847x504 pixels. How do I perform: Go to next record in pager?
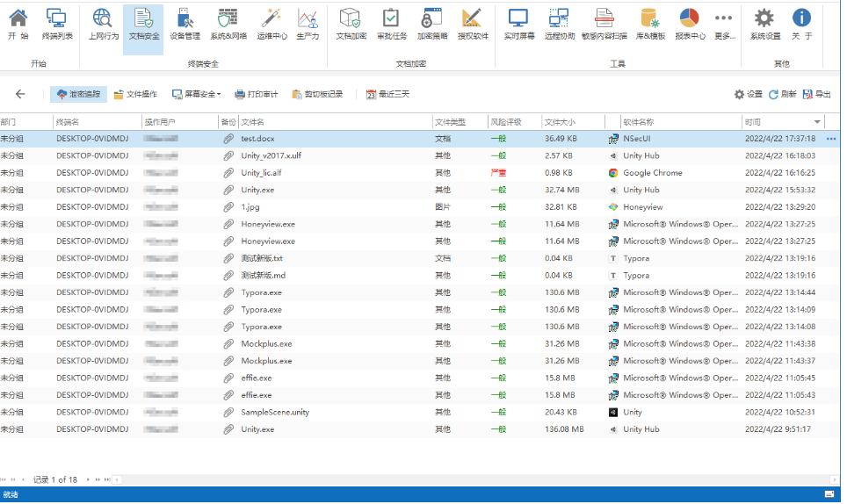pos(88,479)
